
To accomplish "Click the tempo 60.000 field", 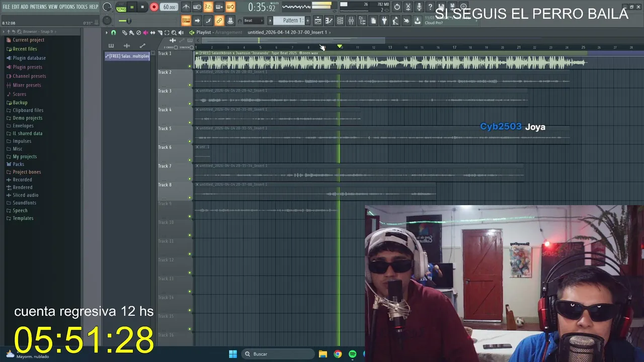I will click(x=170, y=7).
